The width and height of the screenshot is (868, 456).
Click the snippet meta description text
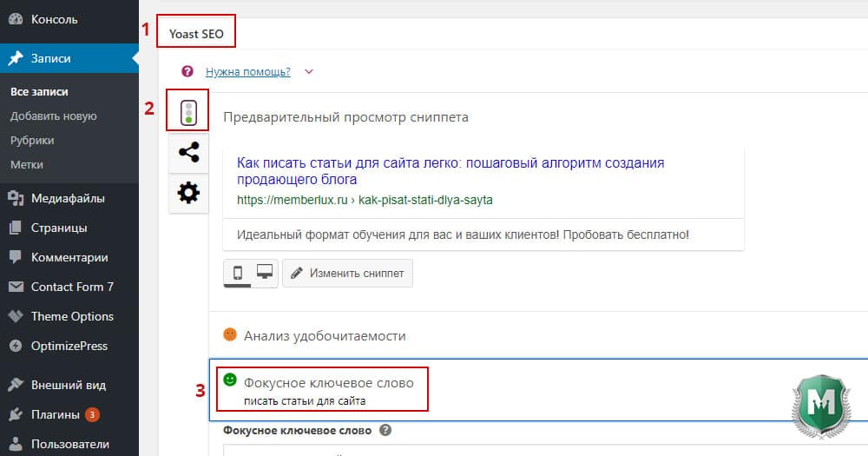click(x=463, y=235)
